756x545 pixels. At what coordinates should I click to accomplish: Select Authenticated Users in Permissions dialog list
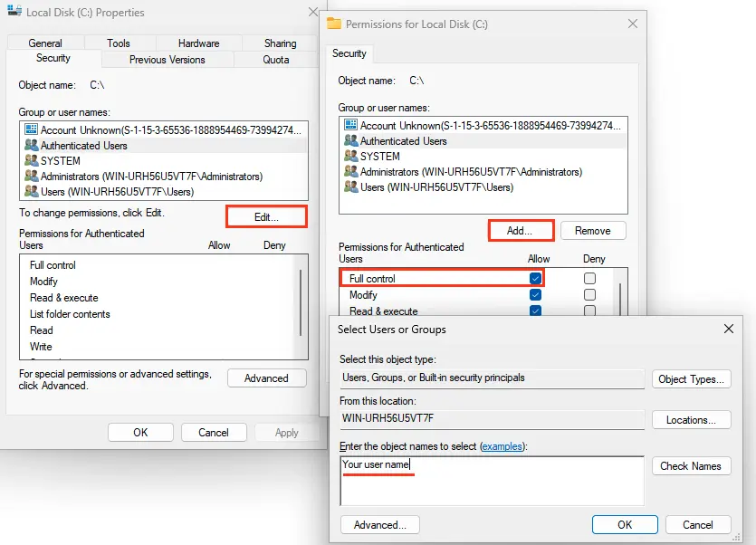(403, 141)
